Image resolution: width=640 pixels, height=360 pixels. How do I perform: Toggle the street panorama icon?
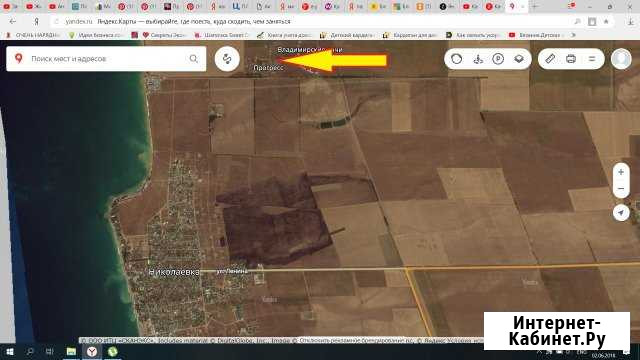[478, 59]
